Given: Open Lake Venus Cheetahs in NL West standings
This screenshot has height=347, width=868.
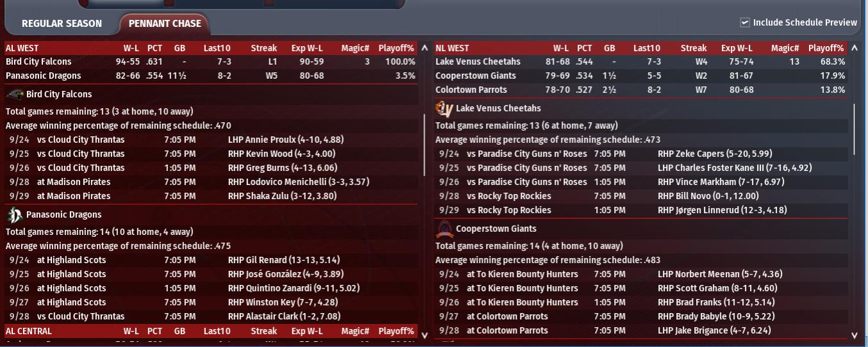Looking at the screenshot, I should [478, 62].
